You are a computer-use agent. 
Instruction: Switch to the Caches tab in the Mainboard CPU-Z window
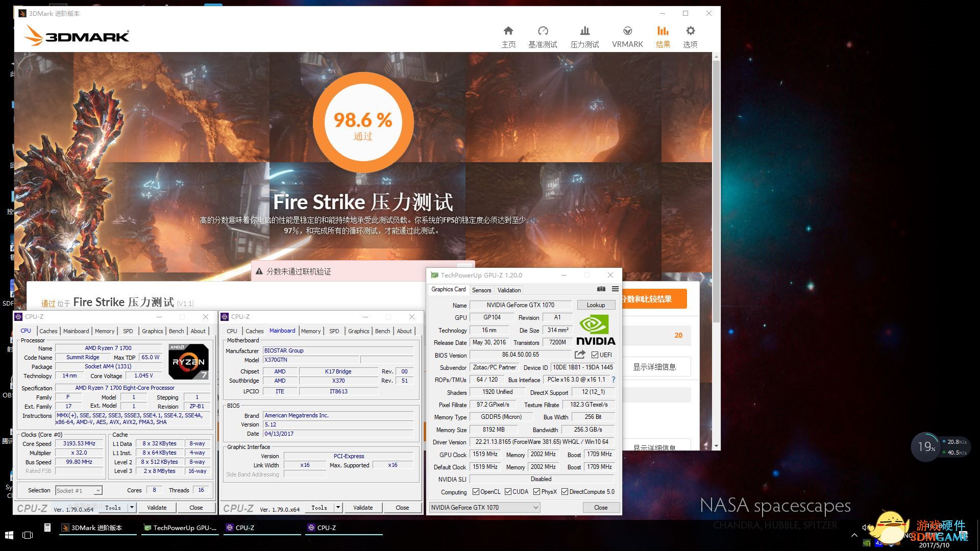coord(254,331)
